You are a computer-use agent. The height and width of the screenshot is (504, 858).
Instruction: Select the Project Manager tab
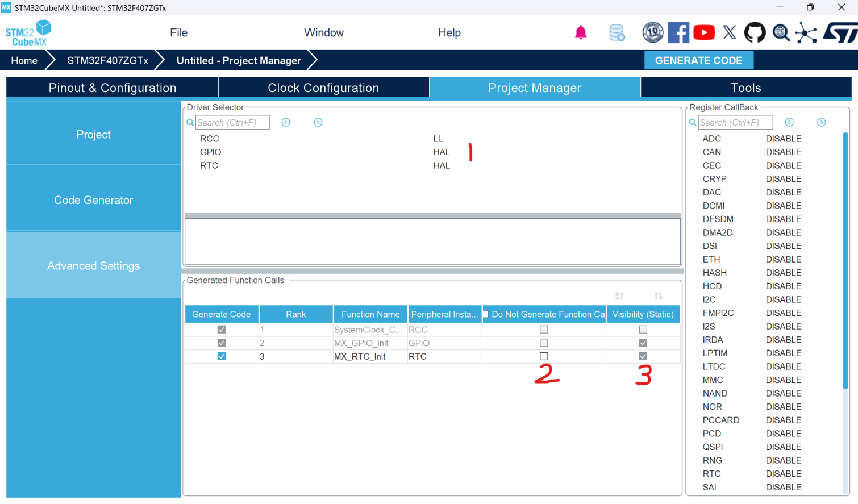(x=535, y=88)
